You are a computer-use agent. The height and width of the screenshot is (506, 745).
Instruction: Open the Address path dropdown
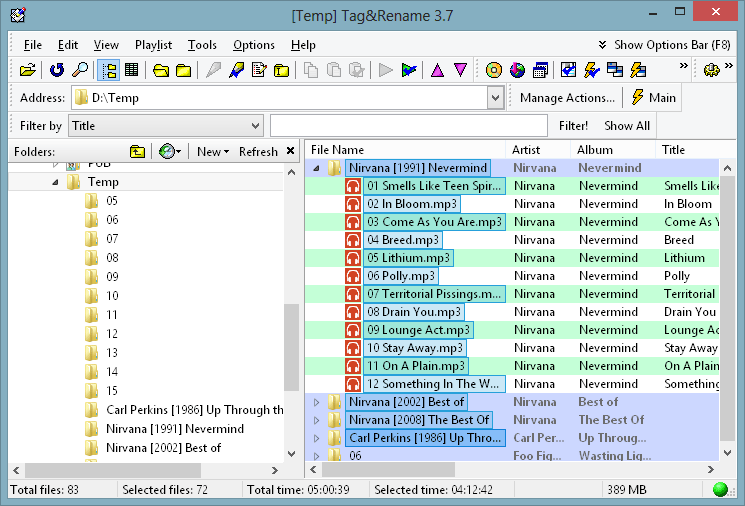click(x=495, y=98)
